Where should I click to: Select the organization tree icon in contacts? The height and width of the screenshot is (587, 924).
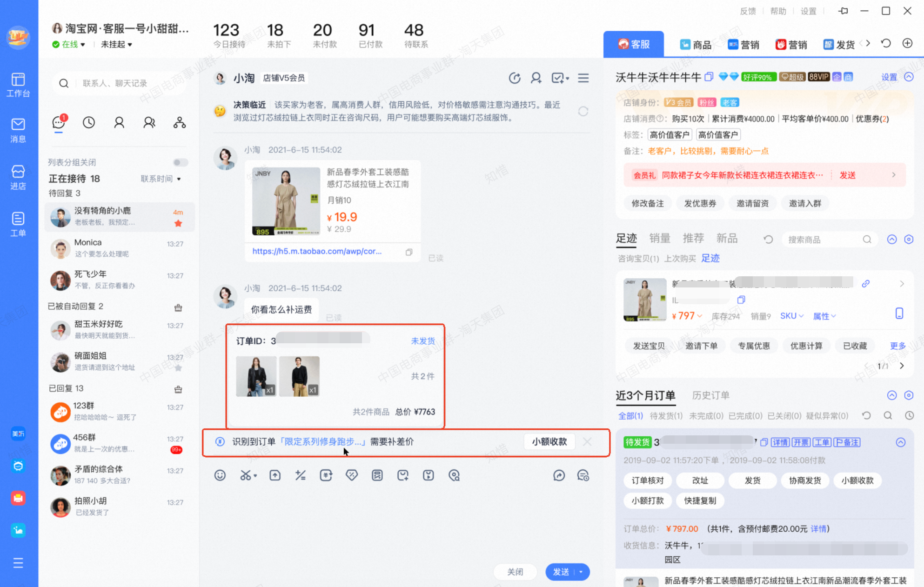[180, 122]
